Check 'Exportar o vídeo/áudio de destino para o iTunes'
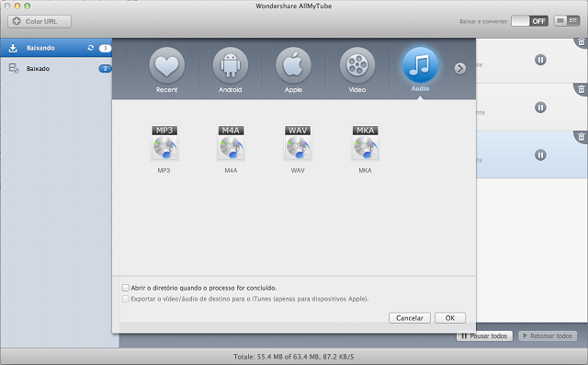The width and height of the screenshot is (588, 365). pyautogui.click(x=126, y=299)
